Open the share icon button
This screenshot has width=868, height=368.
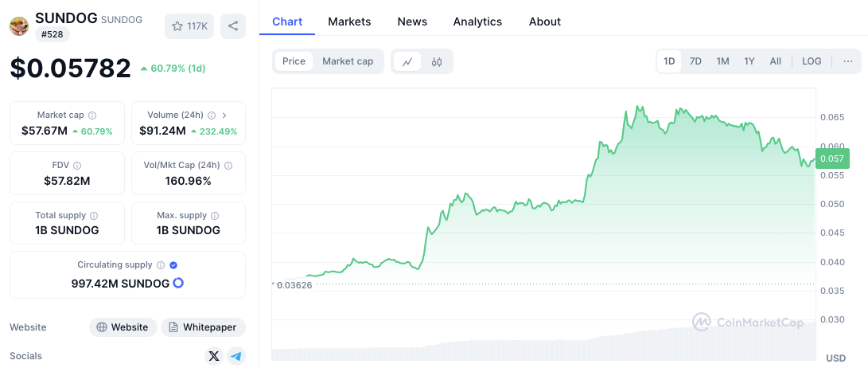[x=233, y=26]
